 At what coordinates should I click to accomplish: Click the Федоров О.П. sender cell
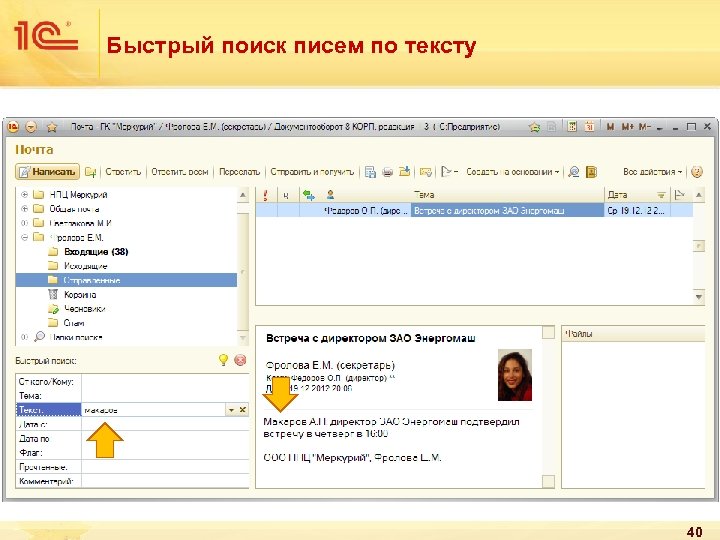(365, 210)
